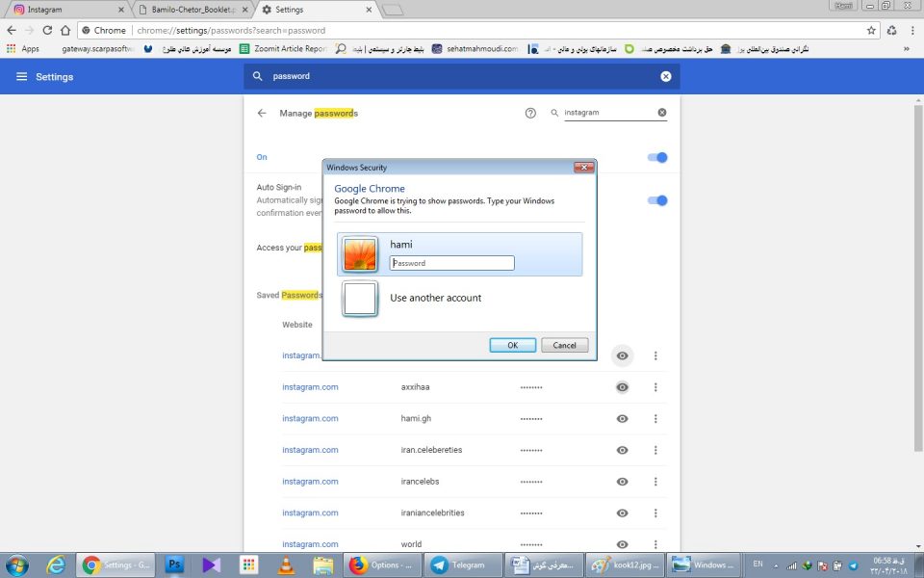Bookmark this page with the star

point(871,30)
